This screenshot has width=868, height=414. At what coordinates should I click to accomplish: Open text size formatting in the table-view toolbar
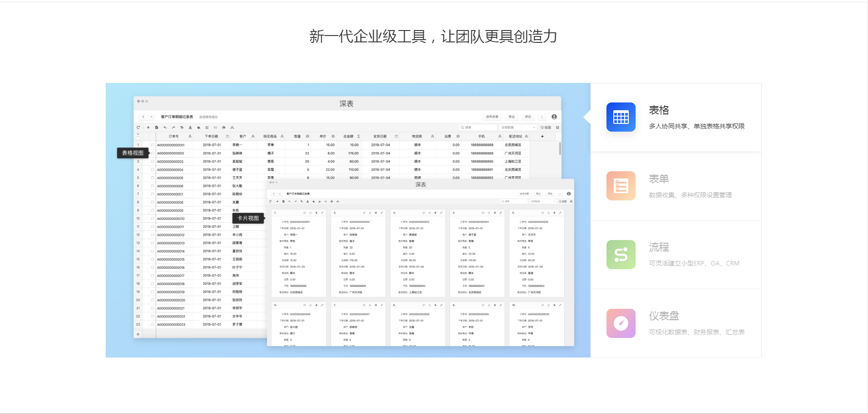tap(182, 128)
